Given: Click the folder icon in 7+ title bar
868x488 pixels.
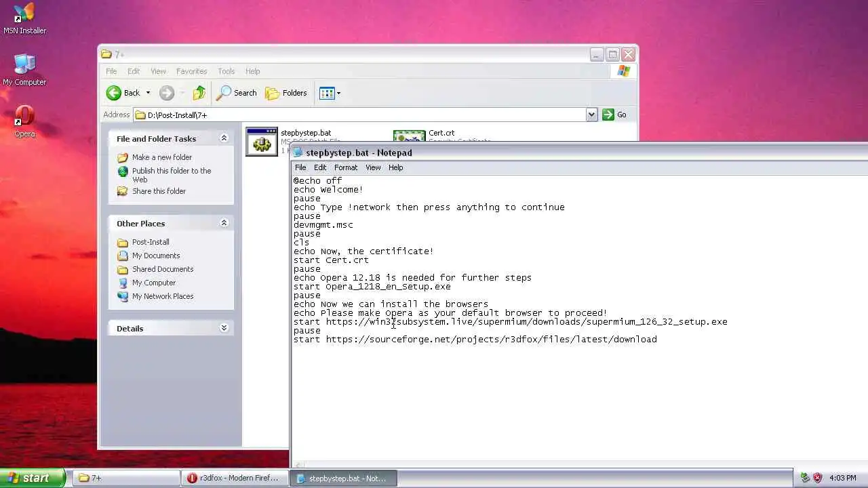Looking at the screenshot, I should [106, 54].
